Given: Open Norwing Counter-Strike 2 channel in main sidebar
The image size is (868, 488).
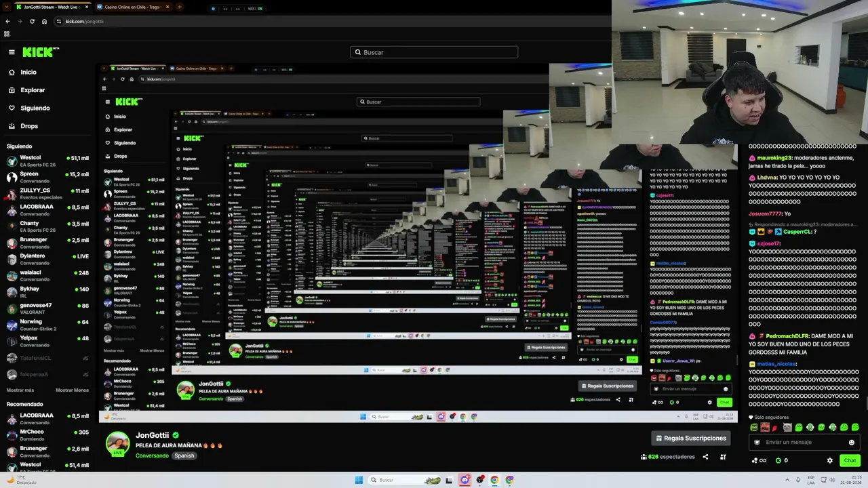Looking at the screenshot, I should coord(49,325).
